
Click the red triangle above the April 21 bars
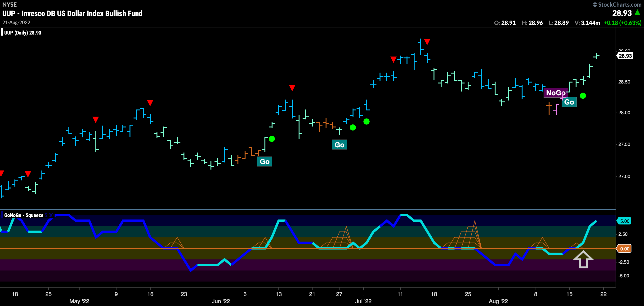[x=28, y=174]
